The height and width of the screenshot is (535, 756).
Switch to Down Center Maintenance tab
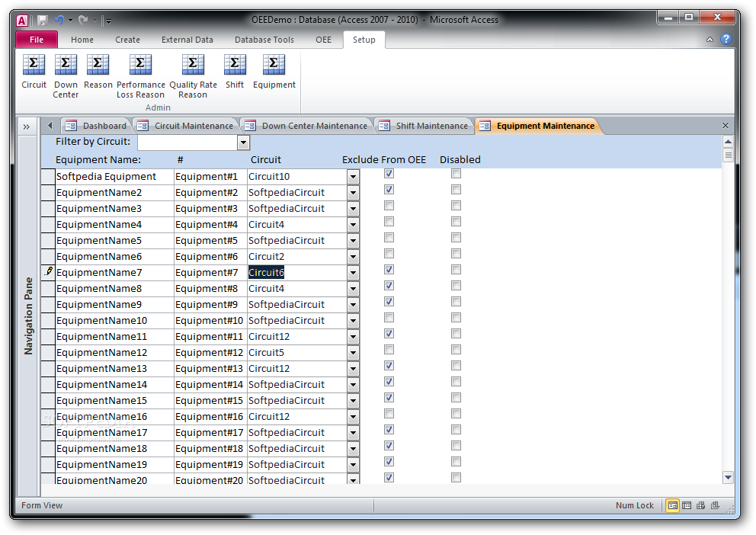pyautogui.click(x=306, y=126)
